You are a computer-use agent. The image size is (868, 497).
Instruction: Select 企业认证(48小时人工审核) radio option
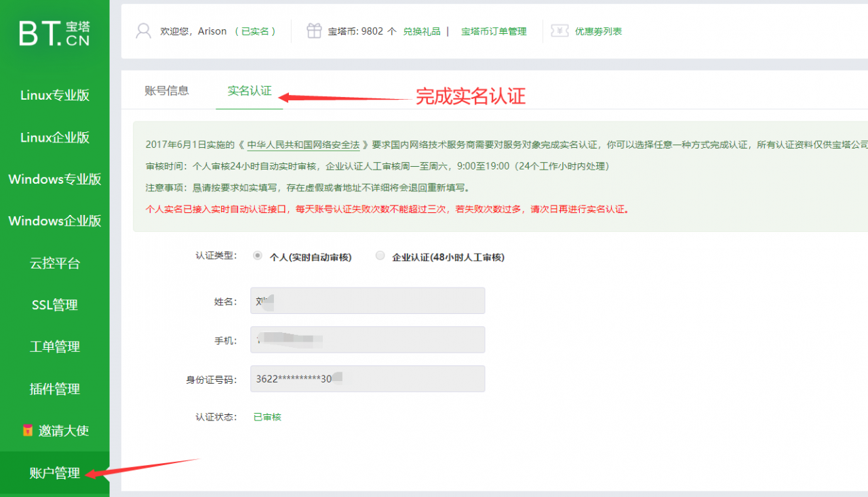380,256
